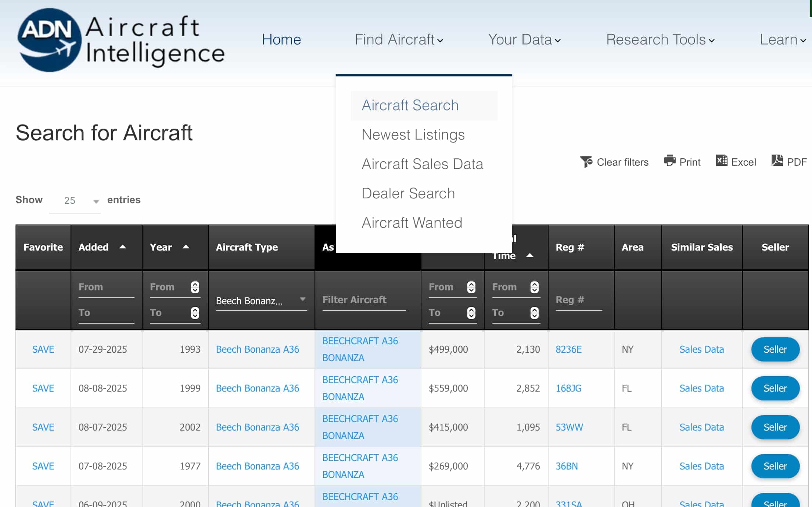
Task: Go to Home in navigation
Action: point(281,40)
